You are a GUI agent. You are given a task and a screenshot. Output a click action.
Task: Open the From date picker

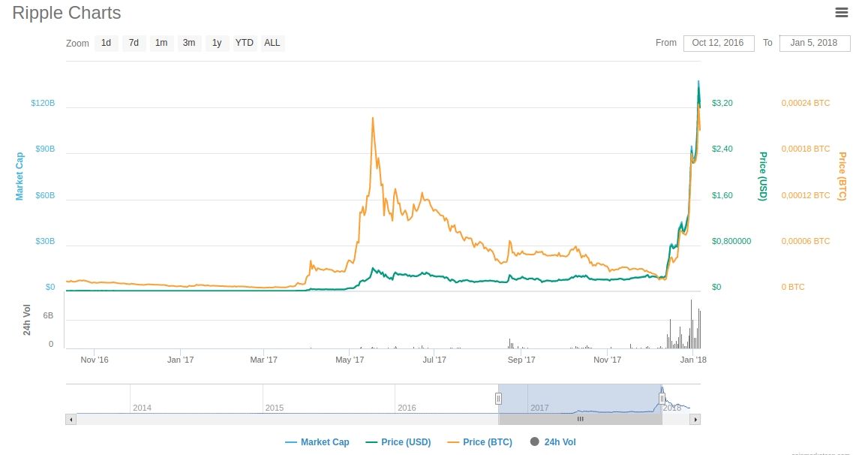(719, 43)
